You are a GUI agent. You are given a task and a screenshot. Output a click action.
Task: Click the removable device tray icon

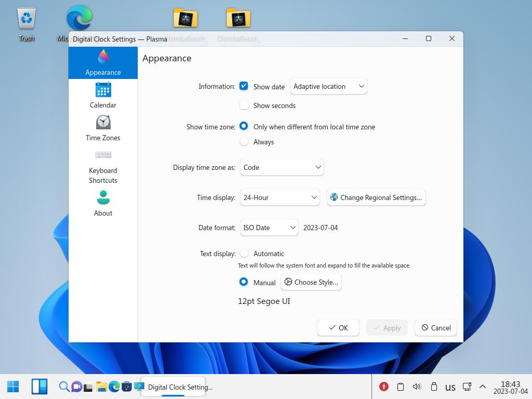coord(434,387)
